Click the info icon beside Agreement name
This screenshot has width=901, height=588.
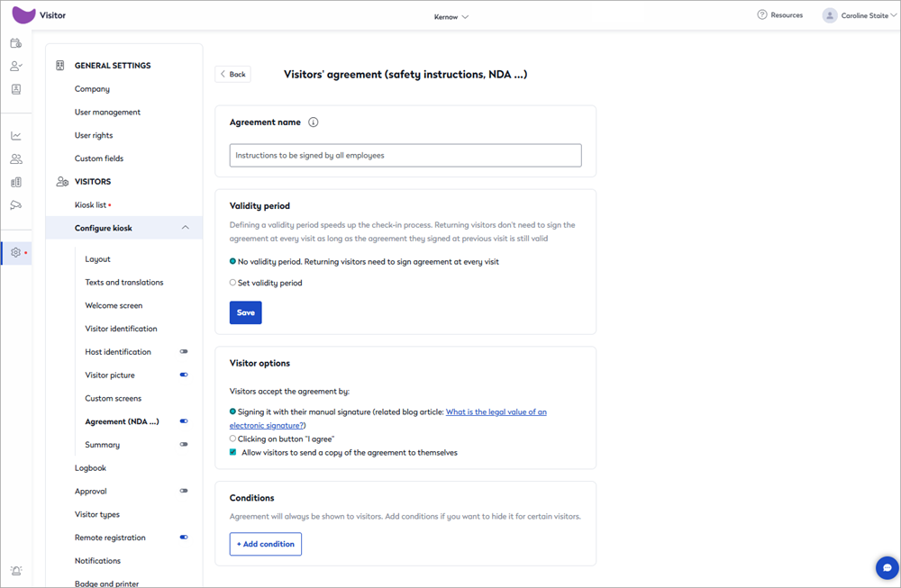coord(314,122)
